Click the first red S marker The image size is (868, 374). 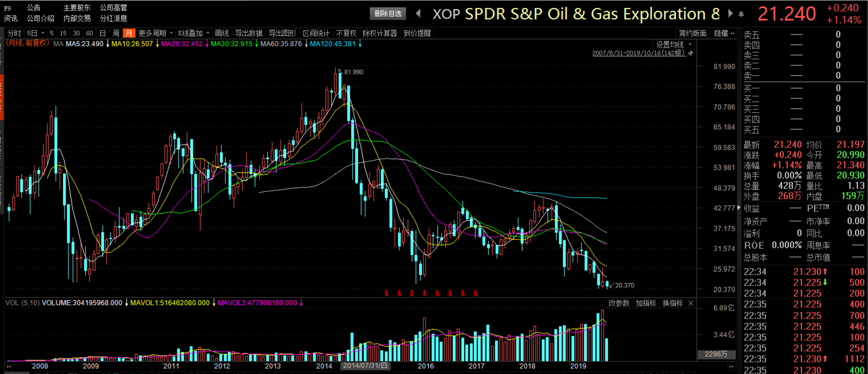(386, 293)
